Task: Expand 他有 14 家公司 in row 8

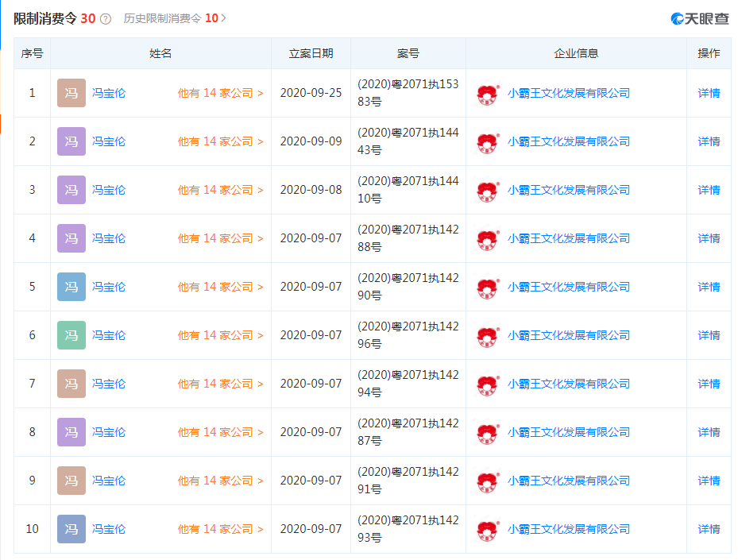Action: click(x=220, y=432)
